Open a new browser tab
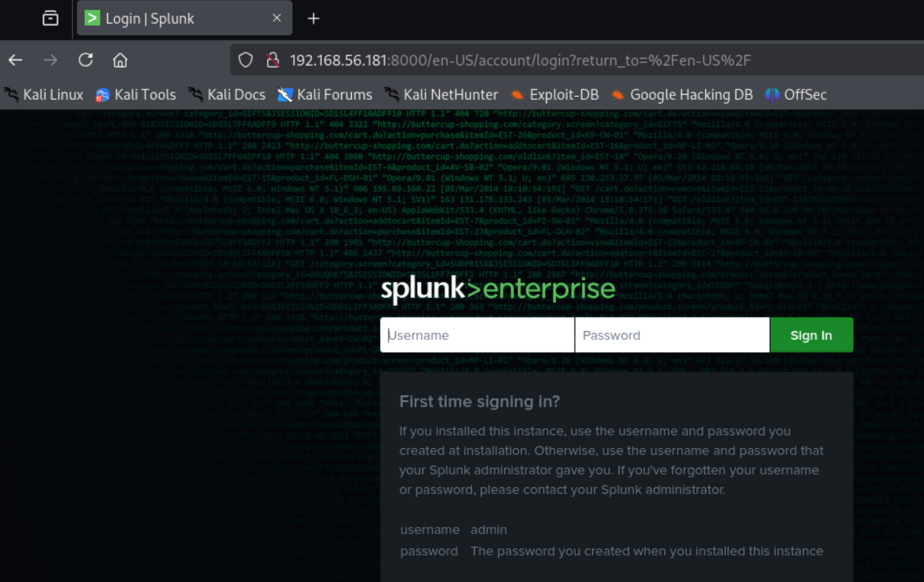924x582 pixels. [313, 19]
